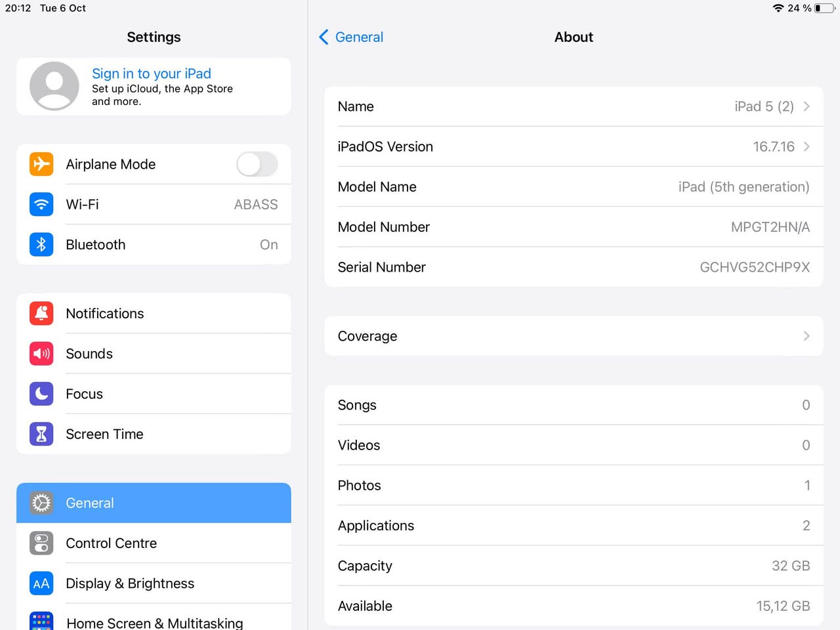Tap the Capacity 32 GB value
Screen dimensions: 840x630
pos(791,566)
